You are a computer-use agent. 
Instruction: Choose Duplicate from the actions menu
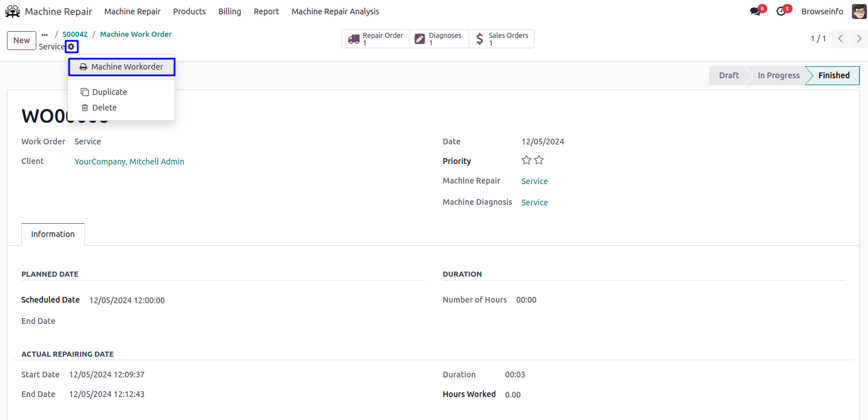109,92
